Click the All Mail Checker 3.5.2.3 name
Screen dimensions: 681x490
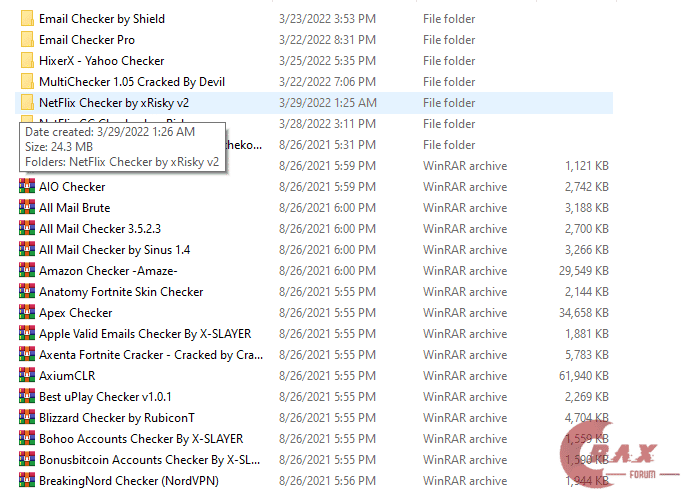point(100,229)
